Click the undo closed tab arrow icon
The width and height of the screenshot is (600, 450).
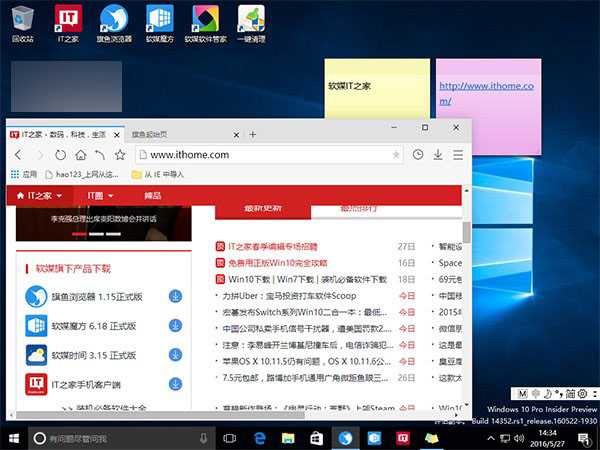point(100,155)
